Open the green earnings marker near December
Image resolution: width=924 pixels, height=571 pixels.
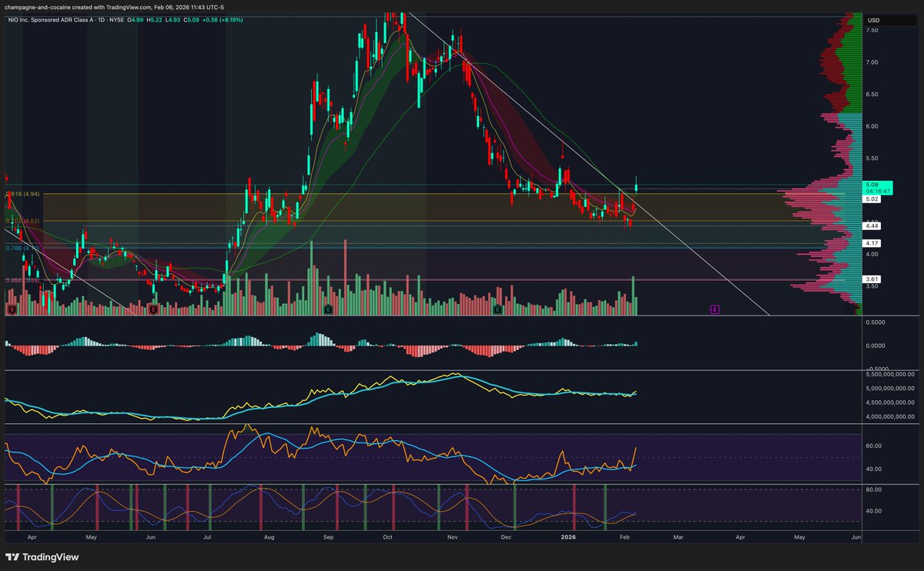pos(498,309)
